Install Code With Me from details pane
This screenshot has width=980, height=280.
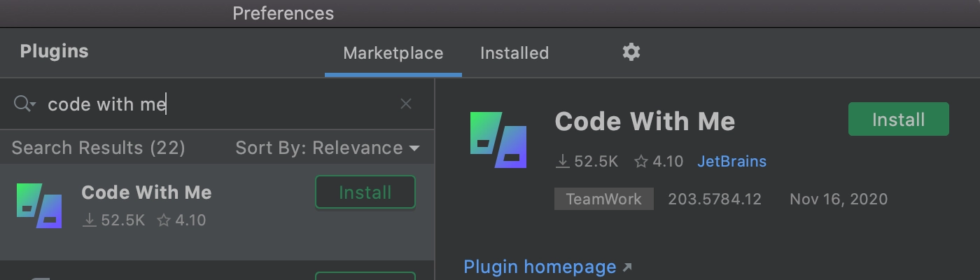(899, 120)
